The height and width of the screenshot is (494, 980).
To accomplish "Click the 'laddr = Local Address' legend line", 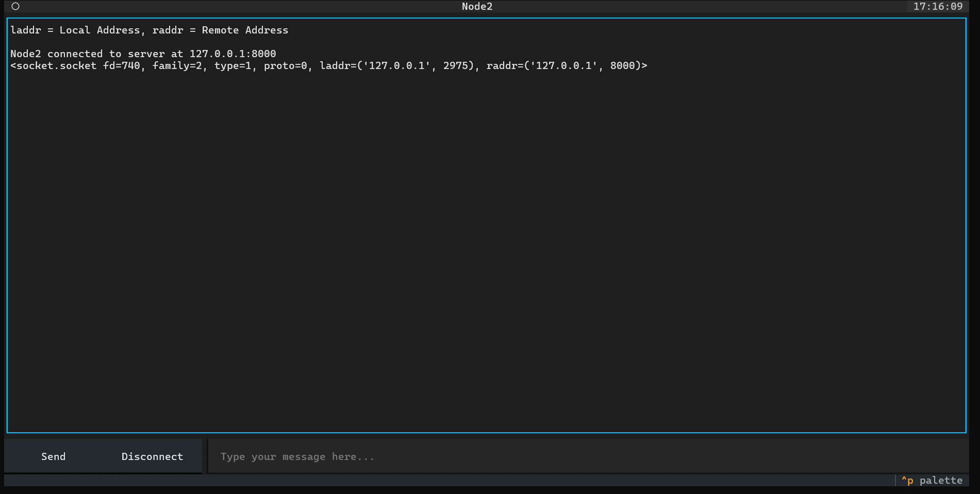I will [x=150, y=30].
